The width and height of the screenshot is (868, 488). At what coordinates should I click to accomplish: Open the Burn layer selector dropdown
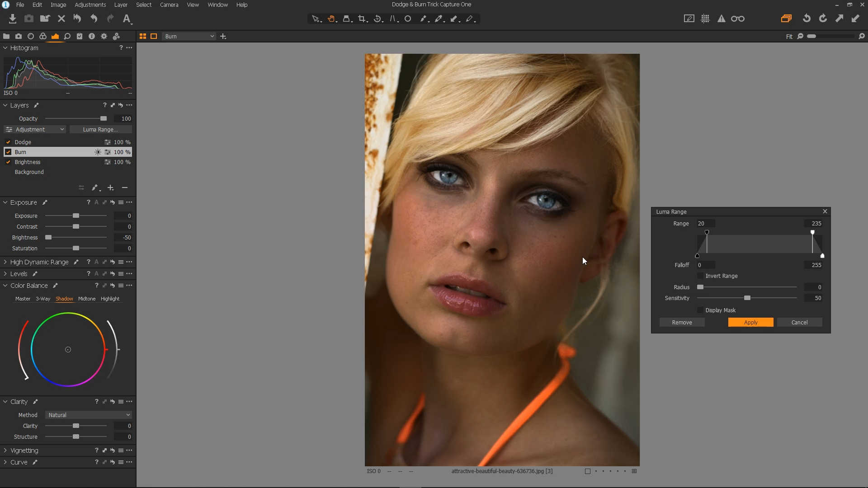tap(189, 36)
